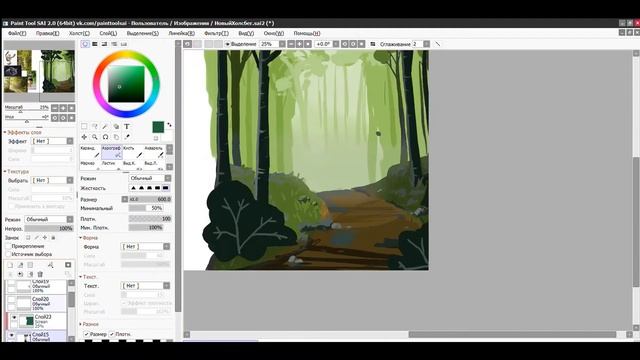Click the horizontal canvas scrollbar
Screen dimensions: 640x360
[x=512, y=335]
